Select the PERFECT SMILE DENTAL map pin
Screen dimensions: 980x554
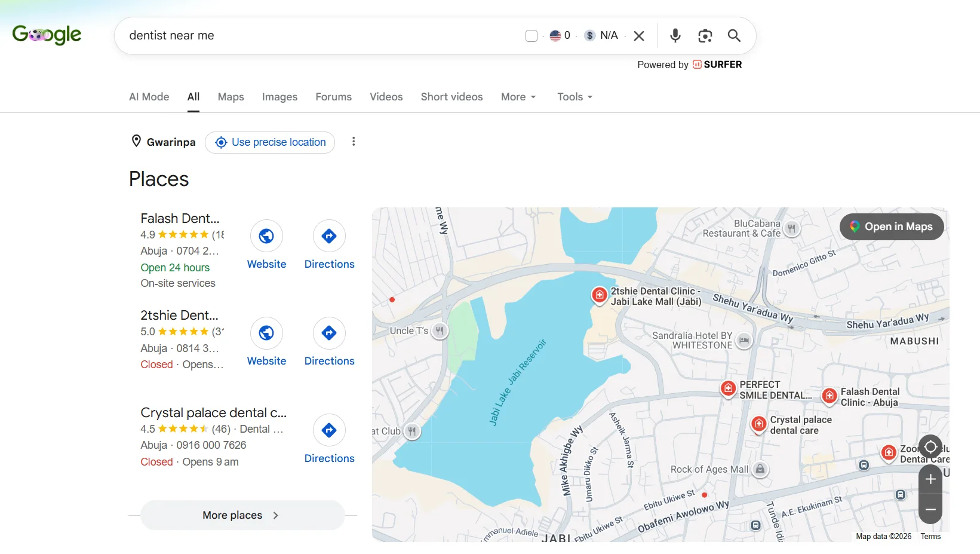(x=728, y=389)
